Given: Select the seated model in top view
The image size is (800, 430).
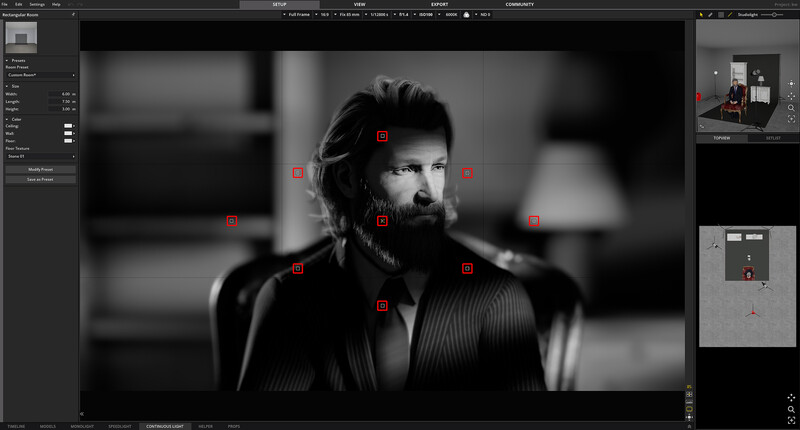Looking at the screenshot, I should tap(748, 274).
